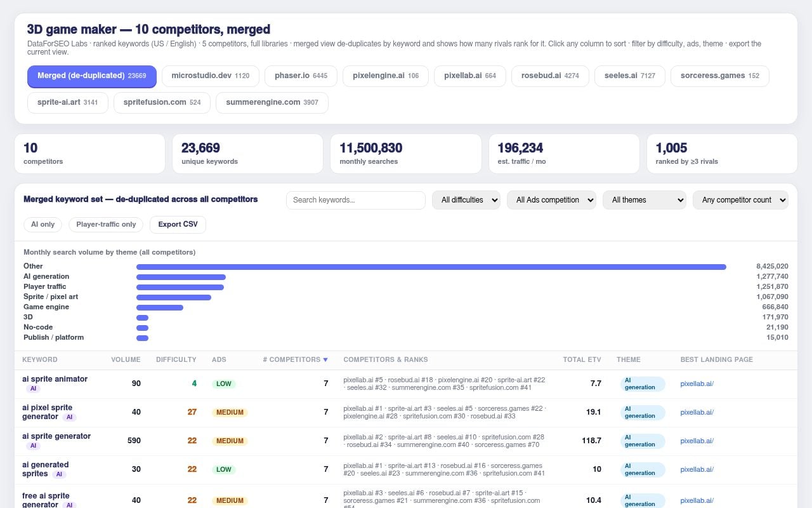Open pixellab.ai/ link for ai generated sprites

[697, 469]
